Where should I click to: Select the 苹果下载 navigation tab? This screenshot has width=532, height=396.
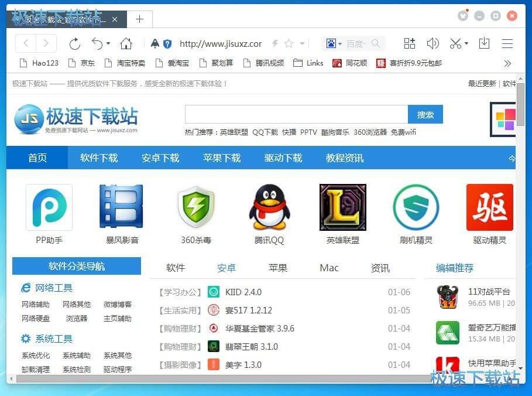coord(222,158)
